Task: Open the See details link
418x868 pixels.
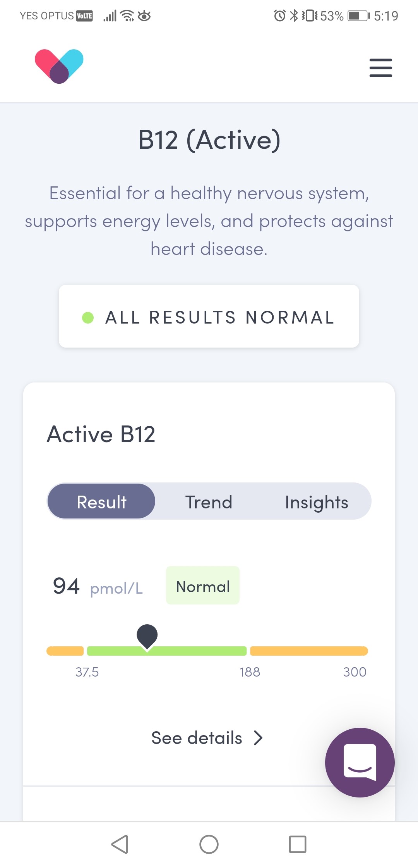Action: (x=197, y=738)
